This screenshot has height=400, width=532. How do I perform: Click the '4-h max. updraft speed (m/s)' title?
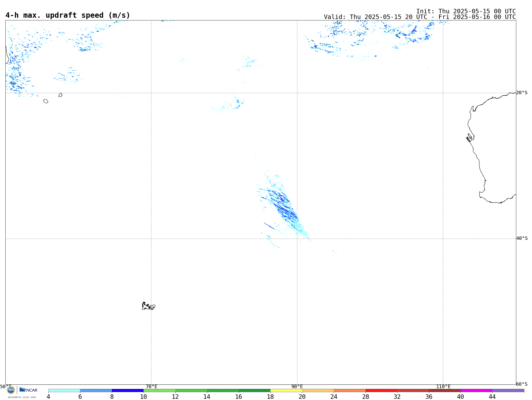(x=68, y=15)
